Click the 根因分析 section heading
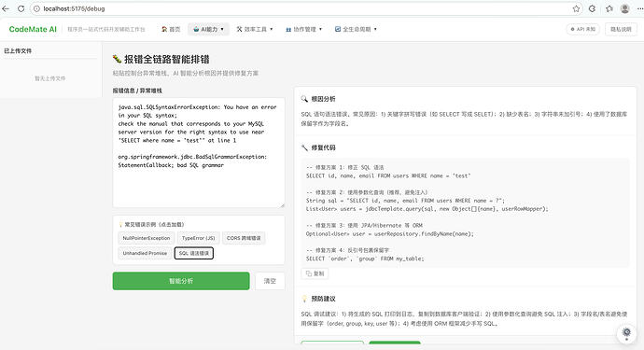644x350 pixels. coord(323,99)
